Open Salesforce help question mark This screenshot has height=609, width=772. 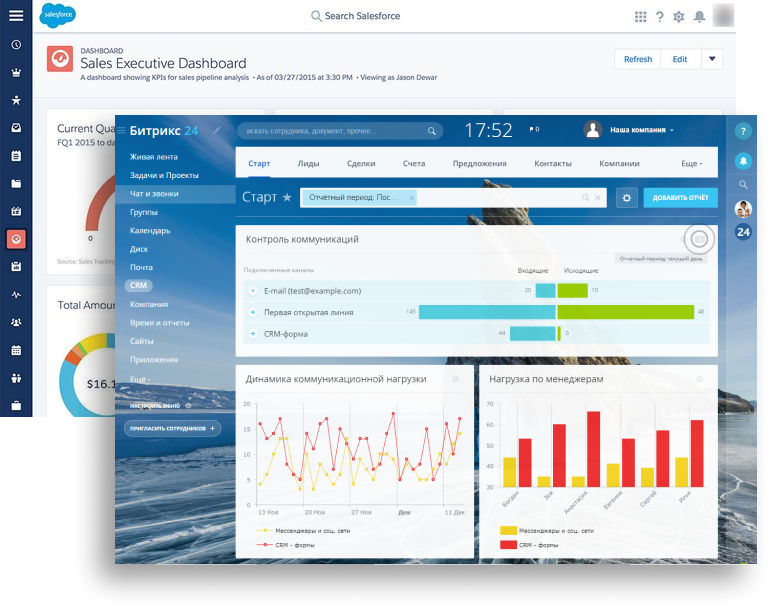point(660,17)
